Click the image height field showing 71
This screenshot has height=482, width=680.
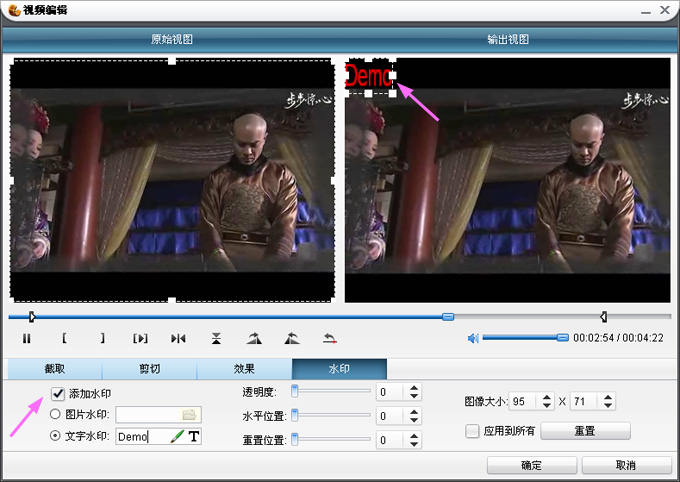tap(586, 401)
